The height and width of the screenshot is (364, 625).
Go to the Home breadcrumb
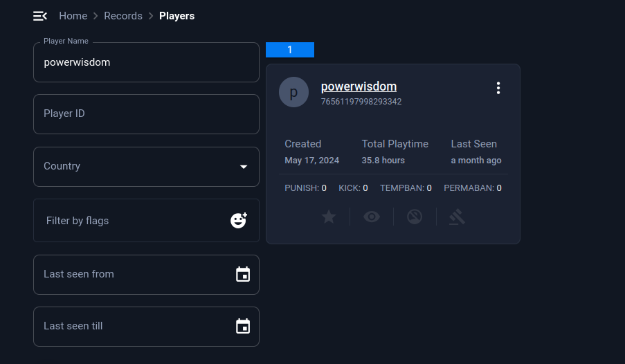(73, 16)
